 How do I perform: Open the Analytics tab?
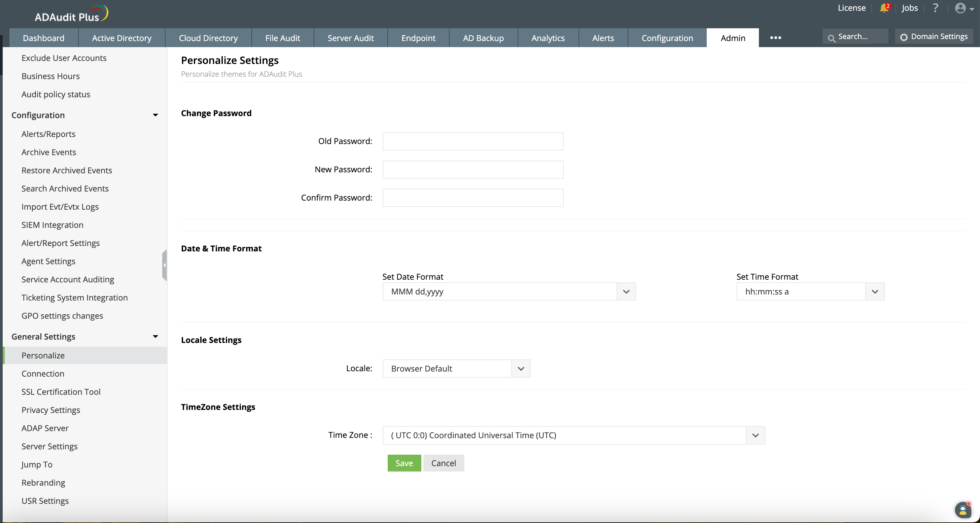coord(548,38)
